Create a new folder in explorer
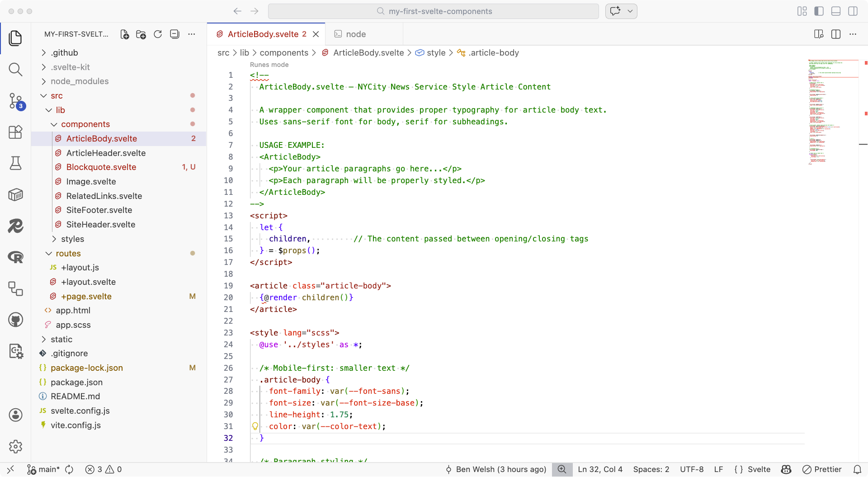The height and width of the screenshot is (477, 868). click(x=141, y=34)
